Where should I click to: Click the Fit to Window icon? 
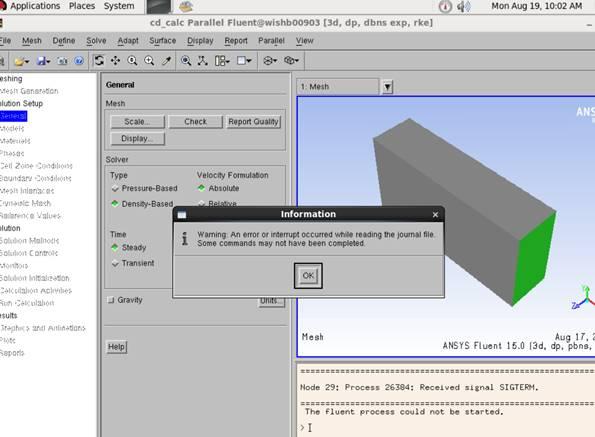point(186,61)
